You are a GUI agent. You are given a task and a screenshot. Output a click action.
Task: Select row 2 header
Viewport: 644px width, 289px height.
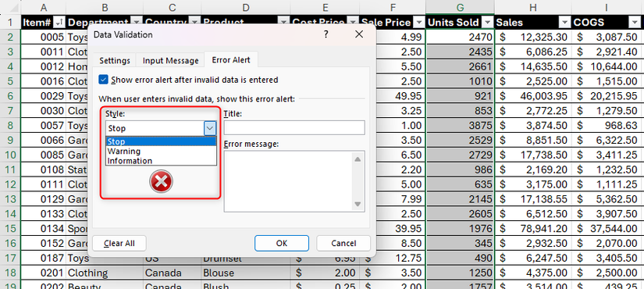click(x=10, y=37)
